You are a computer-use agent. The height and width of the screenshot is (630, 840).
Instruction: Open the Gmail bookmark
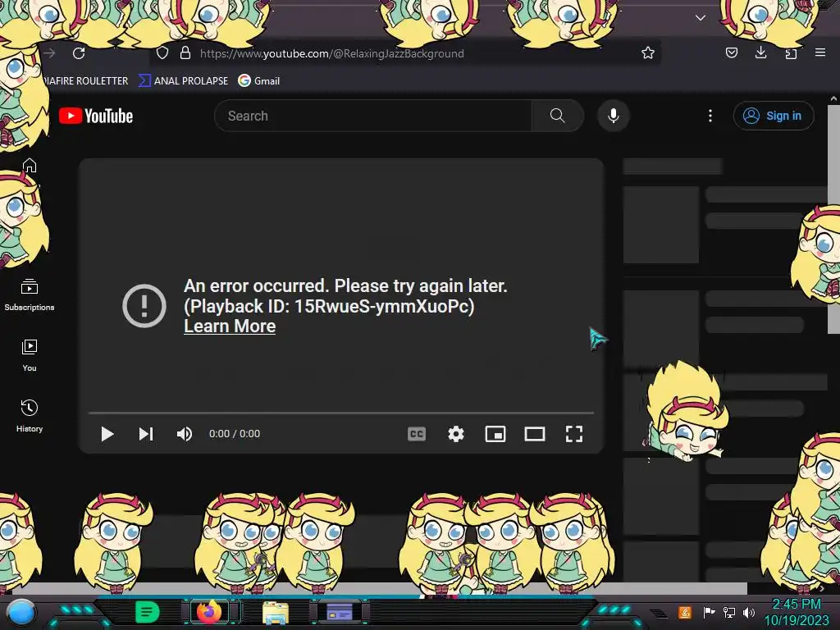point(259,81)
